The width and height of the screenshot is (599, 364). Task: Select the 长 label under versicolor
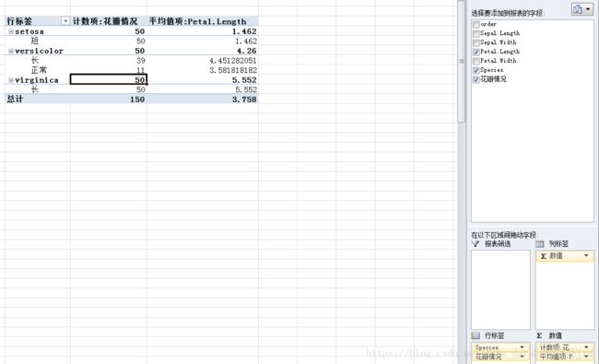(38, 60)
